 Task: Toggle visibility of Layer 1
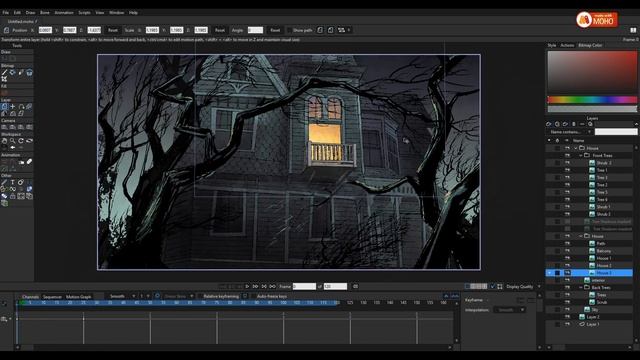[567, 324]
